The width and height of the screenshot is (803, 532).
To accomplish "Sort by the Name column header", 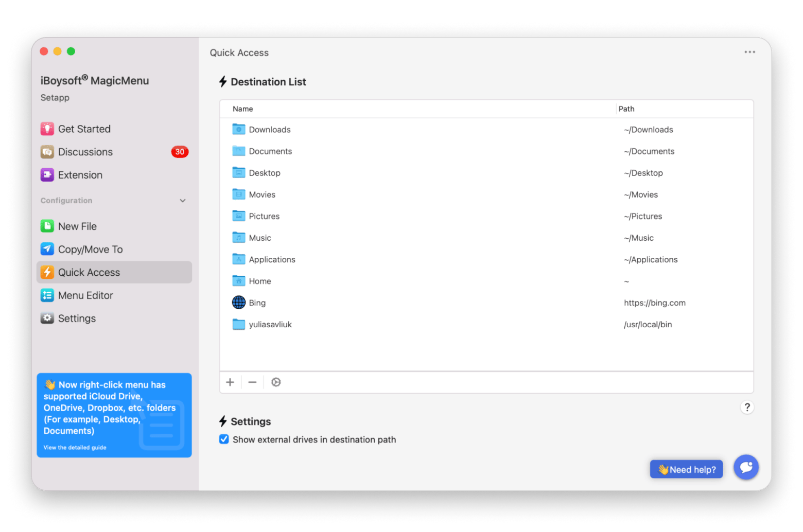I will point(243,109).
